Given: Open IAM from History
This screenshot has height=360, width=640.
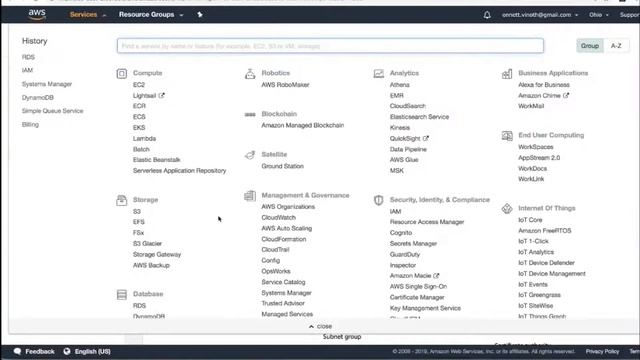Looking at the screenshot, I should pyautogui.click(x=27, y=70).
